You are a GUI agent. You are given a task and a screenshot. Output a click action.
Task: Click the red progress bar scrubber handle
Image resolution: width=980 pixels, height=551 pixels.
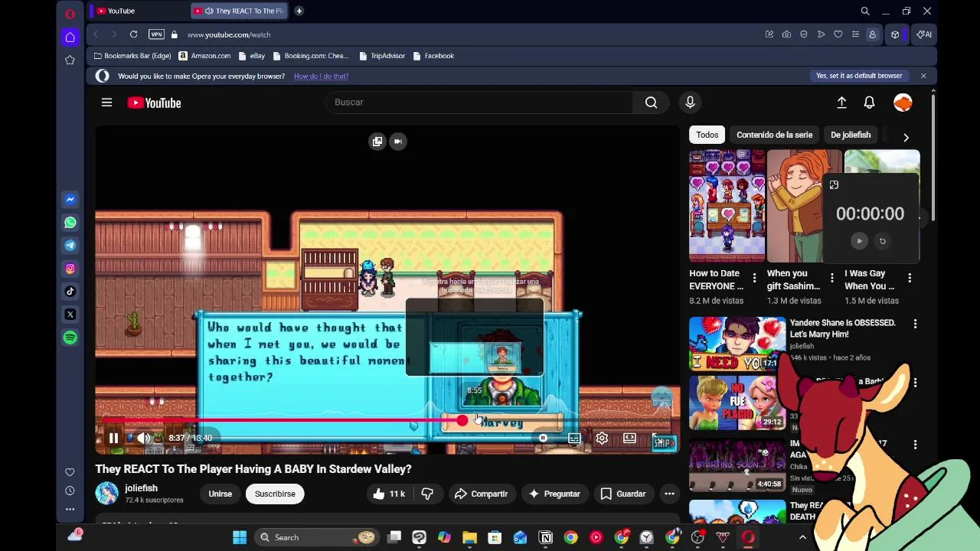click(x=462, y=420)
